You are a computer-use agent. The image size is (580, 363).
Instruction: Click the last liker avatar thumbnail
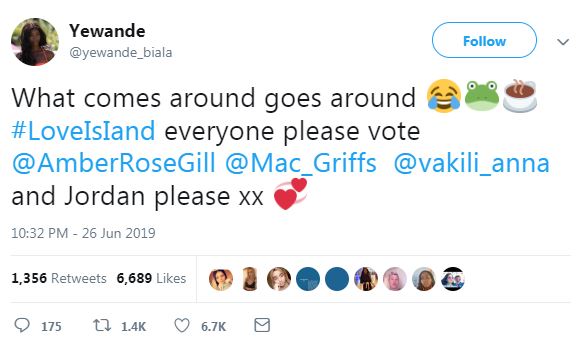coord(453,279)
